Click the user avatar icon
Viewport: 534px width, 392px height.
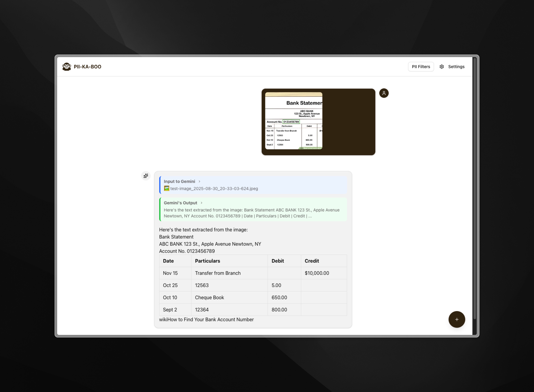tap(384, 93)
